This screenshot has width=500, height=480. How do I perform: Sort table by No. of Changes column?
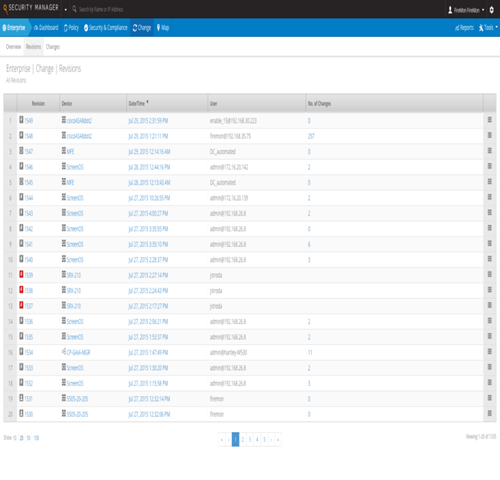pyautogui.click(x=319, y=103)
